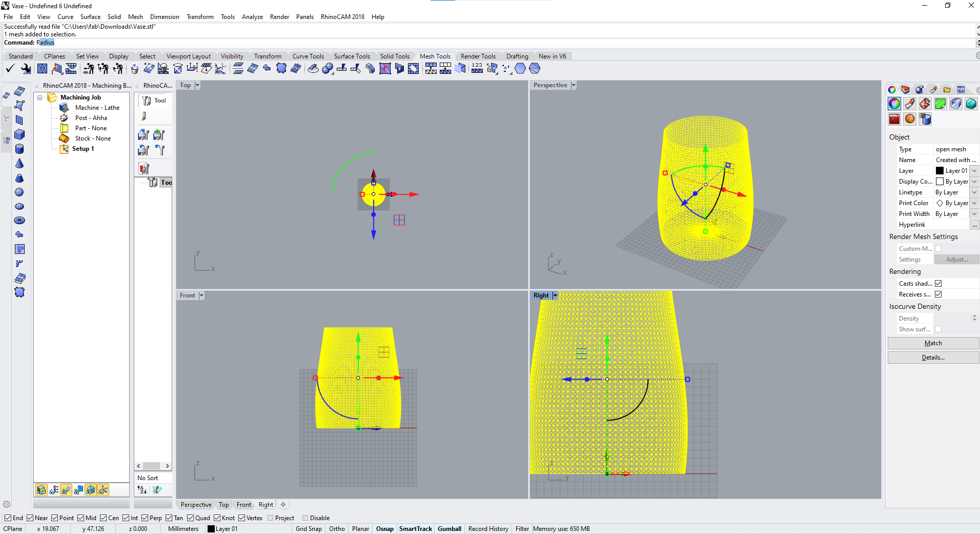Open the Material paintbrush properties icon
The height and width of the screenshot is (534, 980).
910,104
